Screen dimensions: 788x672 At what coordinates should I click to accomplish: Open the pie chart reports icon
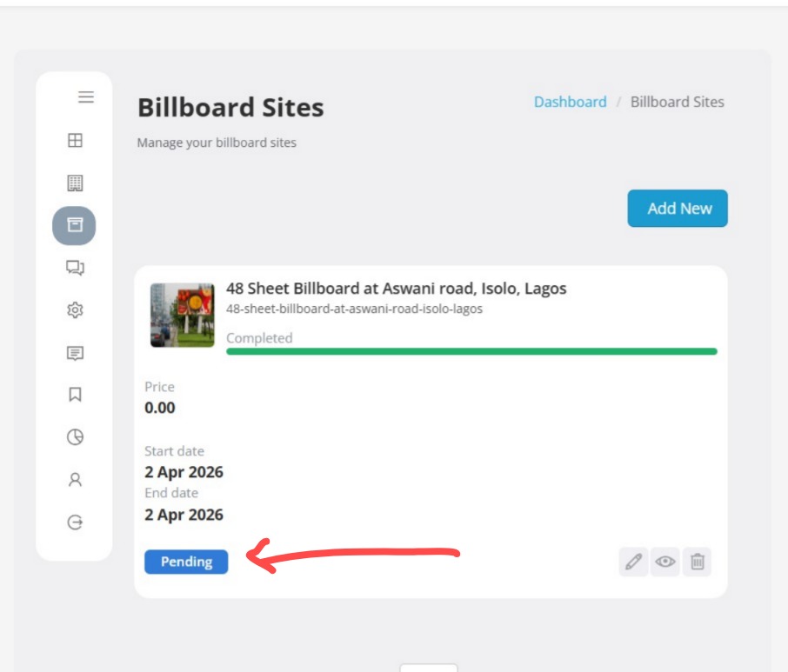75,437
